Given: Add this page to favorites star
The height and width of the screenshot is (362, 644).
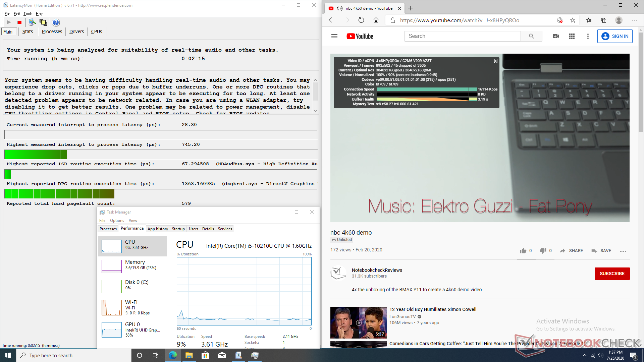Looking at the screenshot, I should tap(573, 20).
